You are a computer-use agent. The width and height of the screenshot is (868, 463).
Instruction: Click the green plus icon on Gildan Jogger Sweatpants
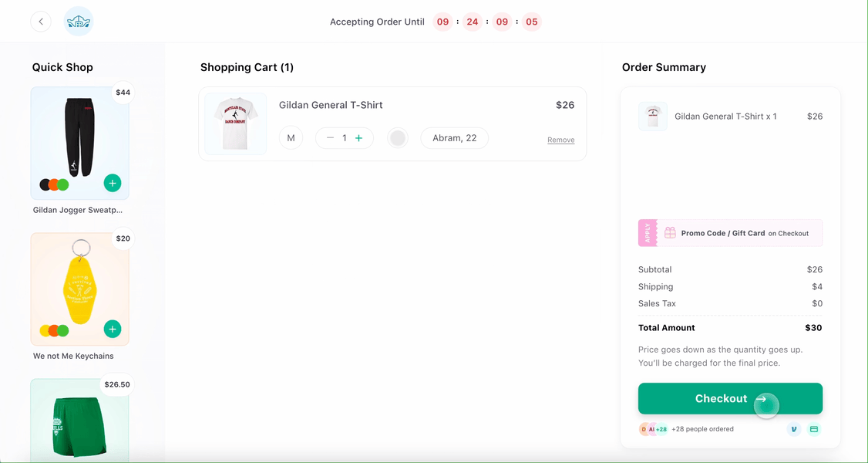(x=113, y=183)
